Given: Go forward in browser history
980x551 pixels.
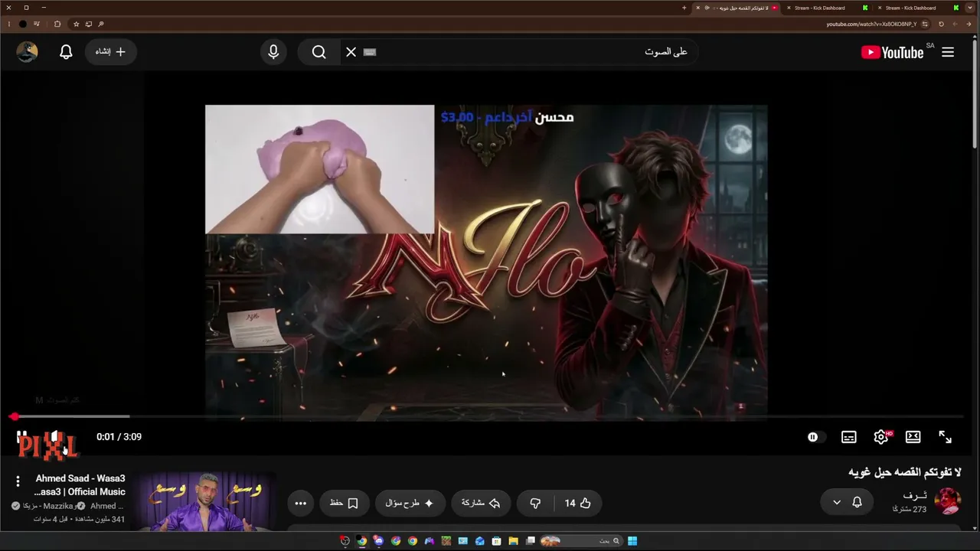Looking at the screenshot, I should pyautogui.click(x=955, y=24).
